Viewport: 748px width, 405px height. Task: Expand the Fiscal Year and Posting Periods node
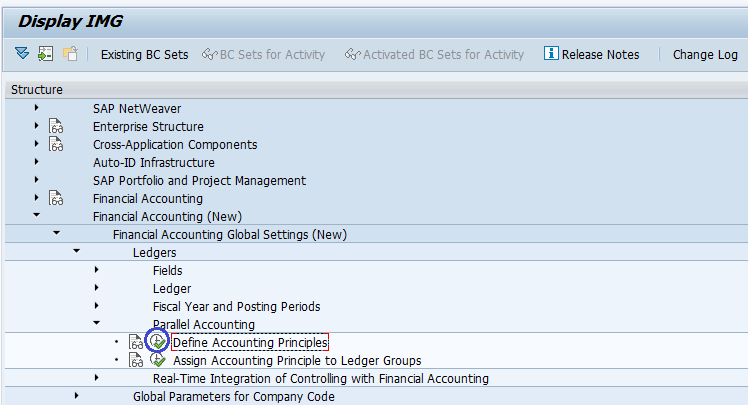tap(97, 306)
